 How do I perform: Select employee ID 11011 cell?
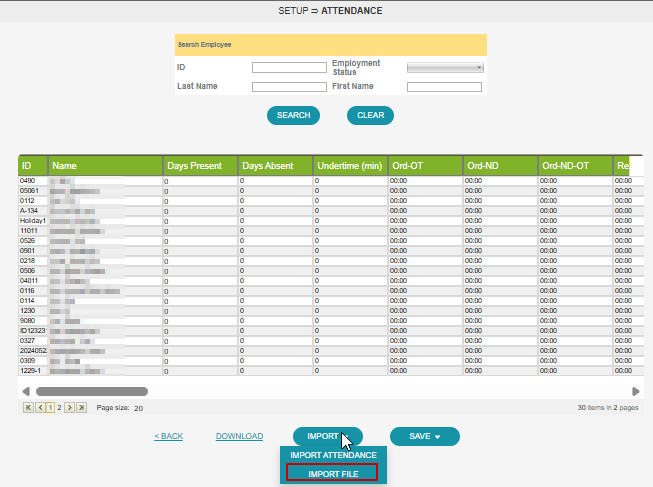33,231
